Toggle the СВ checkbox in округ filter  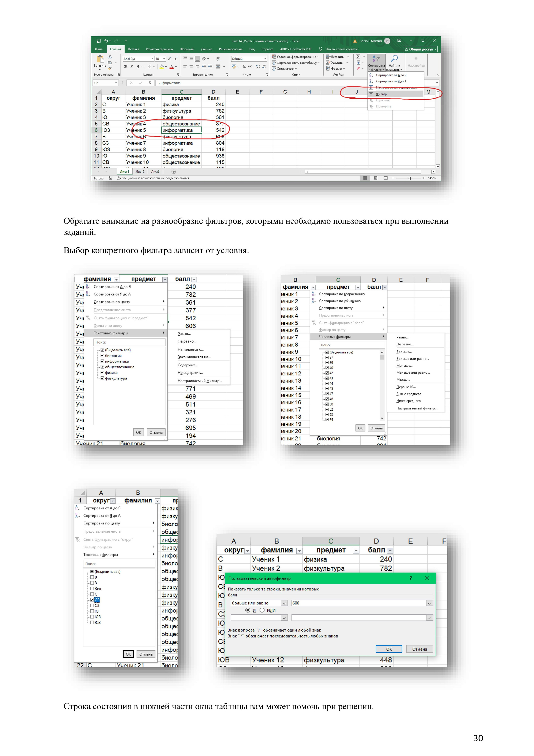pyautogui.click(x=92, y=600)
